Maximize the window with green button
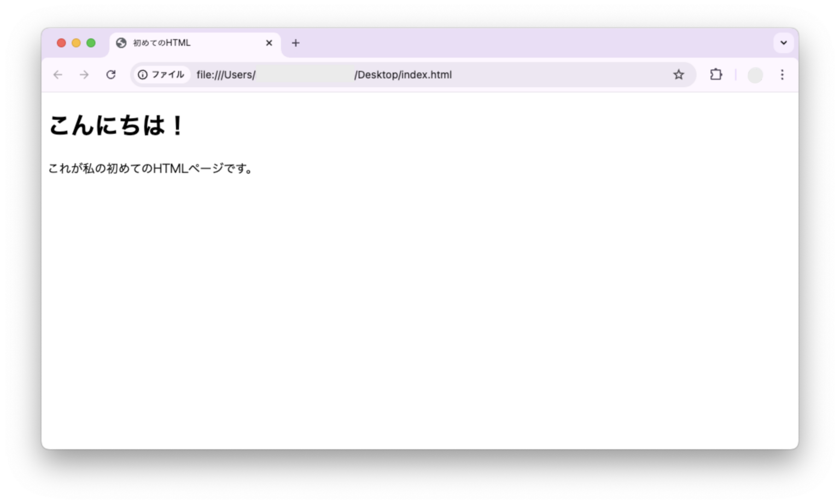The image size is (840, 504). [91, 43]
